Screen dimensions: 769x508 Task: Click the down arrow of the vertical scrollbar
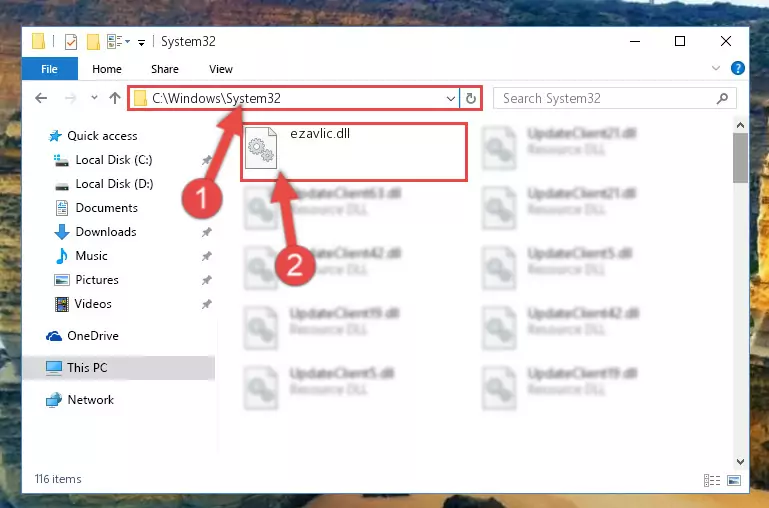pos(740,462)
